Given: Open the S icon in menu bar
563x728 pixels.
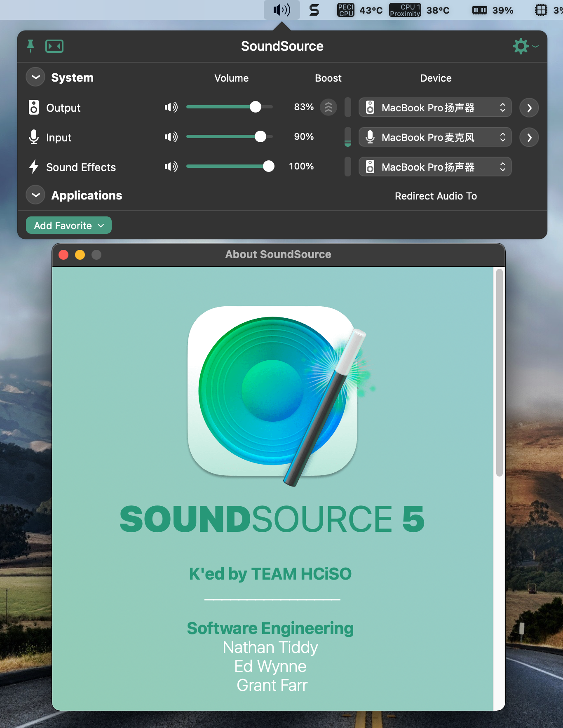Looking at the screenshot, I should click(314, 10).
